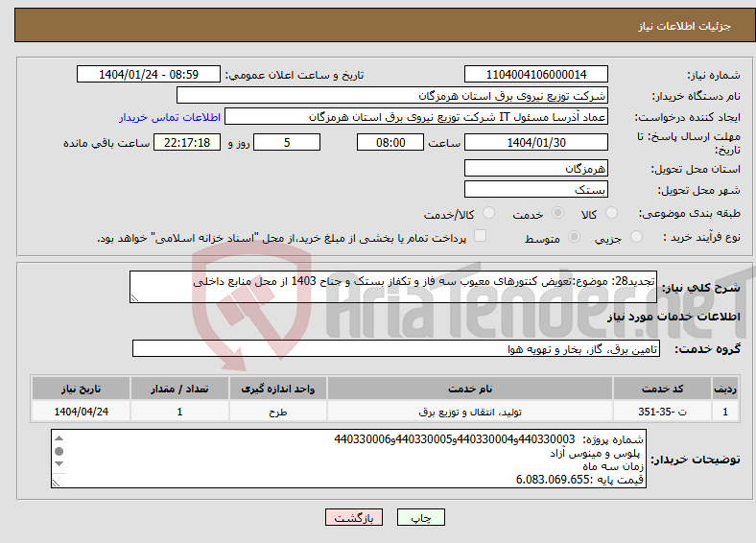
Task: Click the تعداد / مقدار column header
Action: (x=179, y=389)
